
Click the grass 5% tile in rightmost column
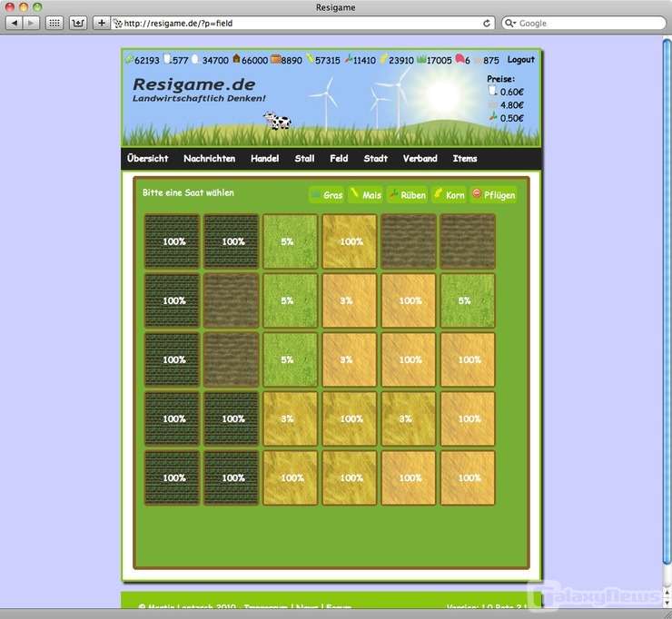click(468, 300)
